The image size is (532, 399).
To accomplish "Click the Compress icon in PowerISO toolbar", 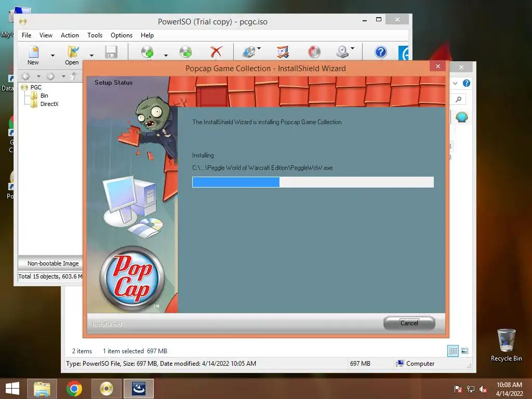I will pos(283,52).
